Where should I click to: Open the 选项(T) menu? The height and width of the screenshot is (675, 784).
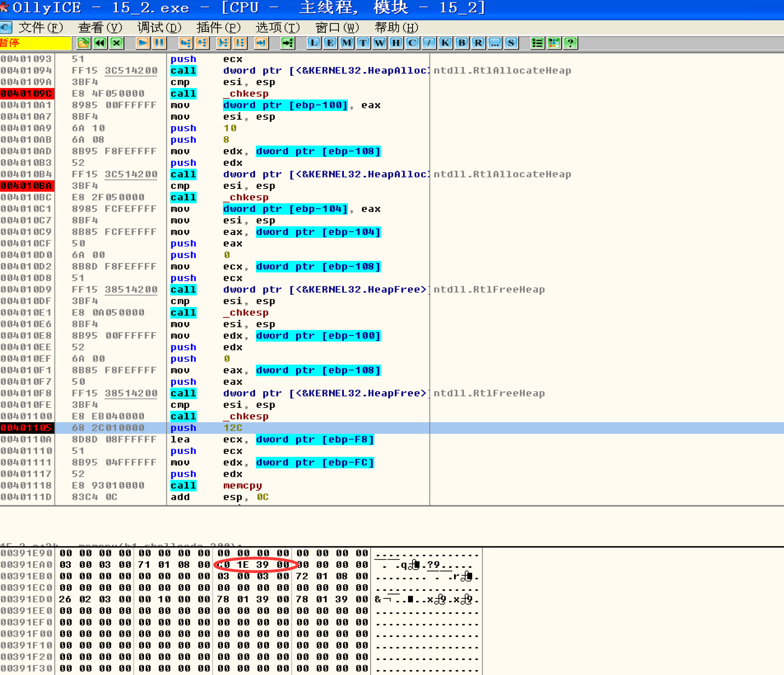[278, 28]
